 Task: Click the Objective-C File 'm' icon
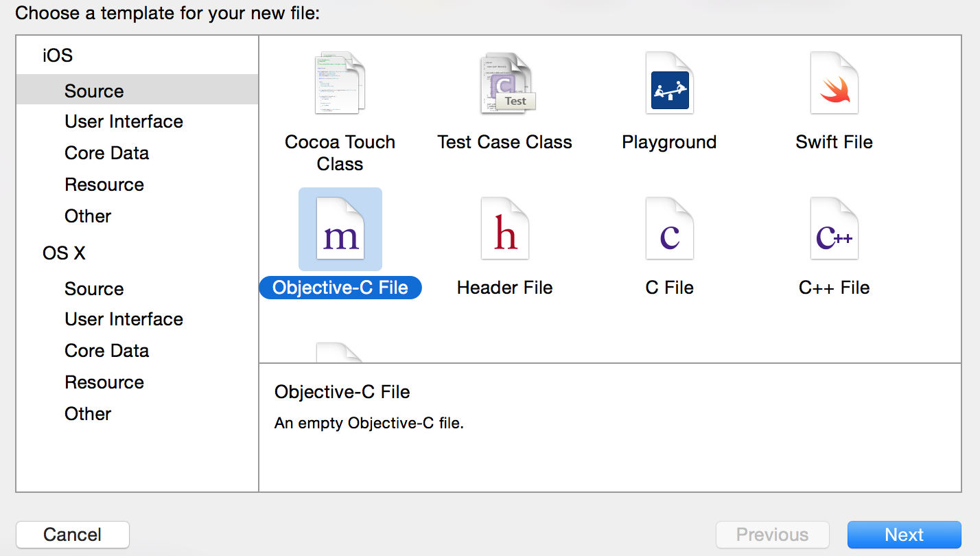(340, 229)
